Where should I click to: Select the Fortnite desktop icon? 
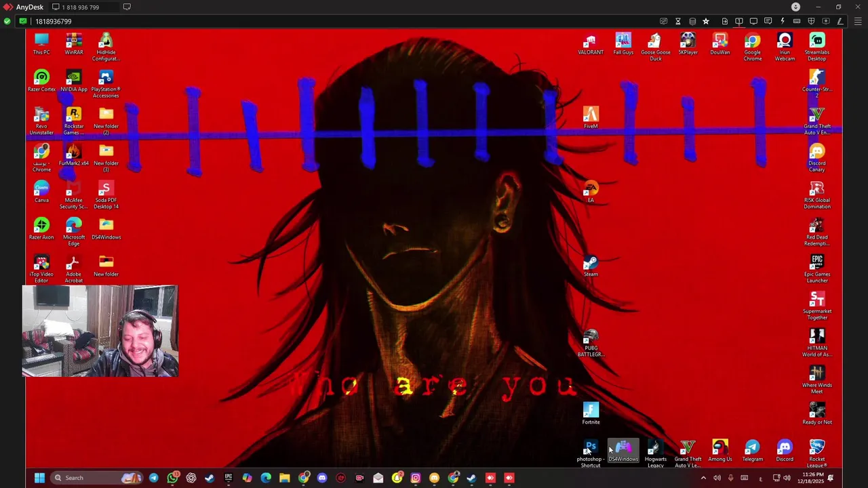(x=591, y=414)
